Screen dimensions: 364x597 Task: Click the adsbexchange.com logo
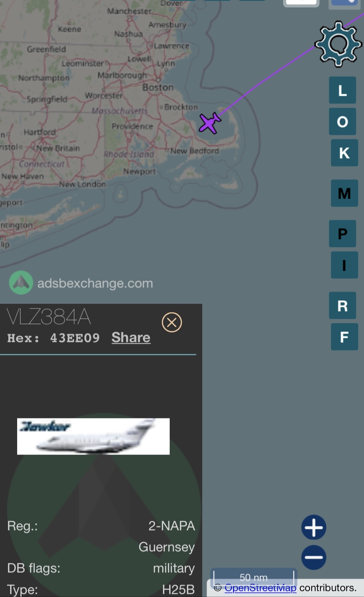pos(81,283)
